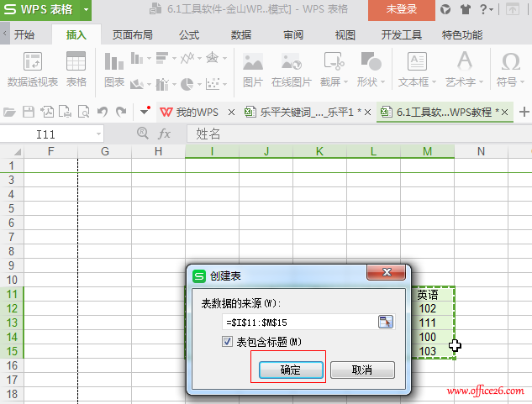Click the range selector icon in 创建表 dialog
532x404 pixels.
tap(385, 322)
